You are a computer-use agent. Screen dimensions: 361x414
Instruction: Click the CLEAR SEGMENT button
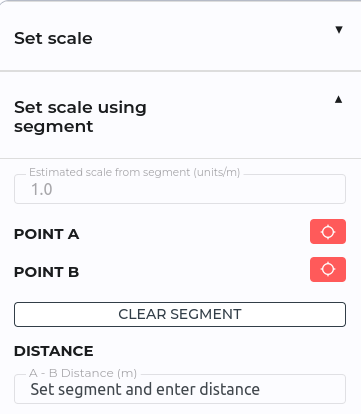pyautogui.click(x=180, y=314)
